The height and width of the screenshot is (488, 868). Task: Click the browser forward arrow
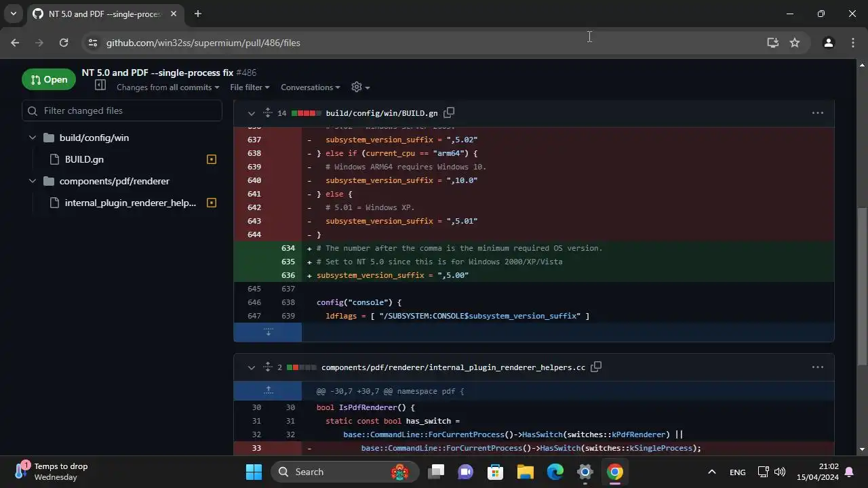pos(39,43)
